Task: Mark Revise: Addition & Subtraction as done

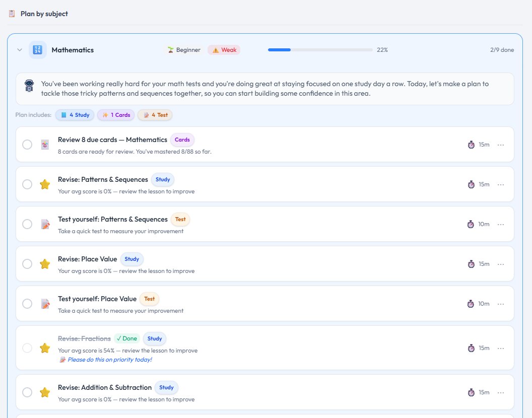Action: pos(27,392)
